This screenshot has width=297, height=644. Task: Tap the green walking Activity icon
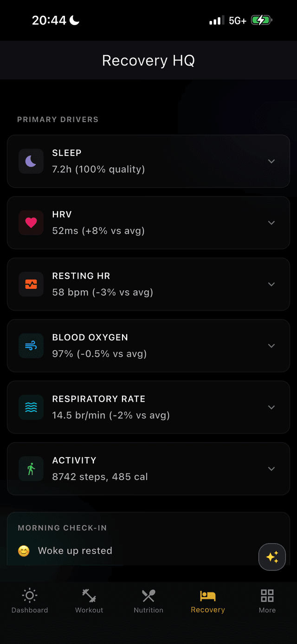31,469
